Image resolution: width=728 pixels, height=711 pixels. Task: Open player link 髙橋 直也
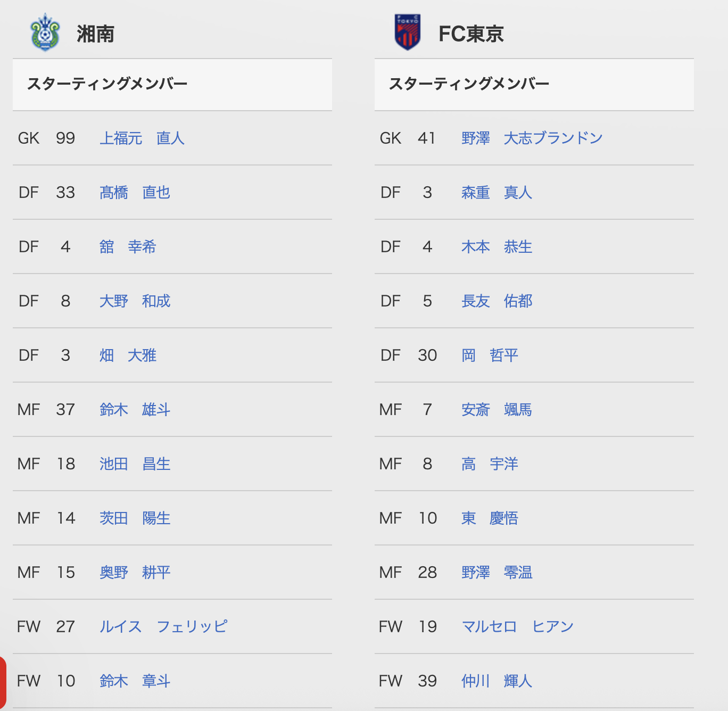pyautogui.click(x=135, y=193)
